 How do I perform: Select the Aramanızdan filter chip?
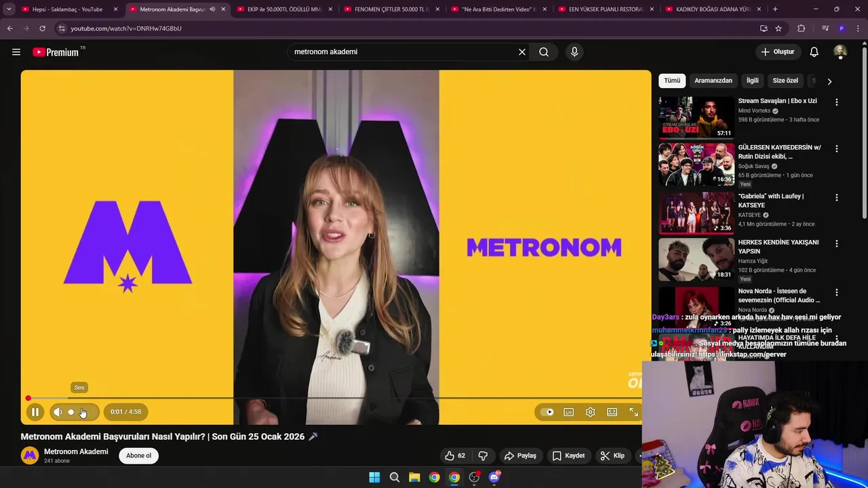(x=713, y=81)
